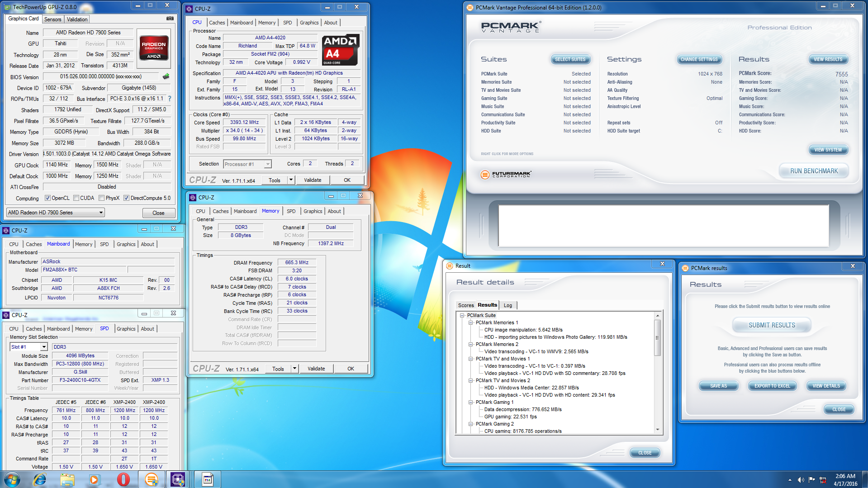Open Graphics tab in the CPU-Z Memory window
The image size is (868, 488).
(x=313, y=211)
